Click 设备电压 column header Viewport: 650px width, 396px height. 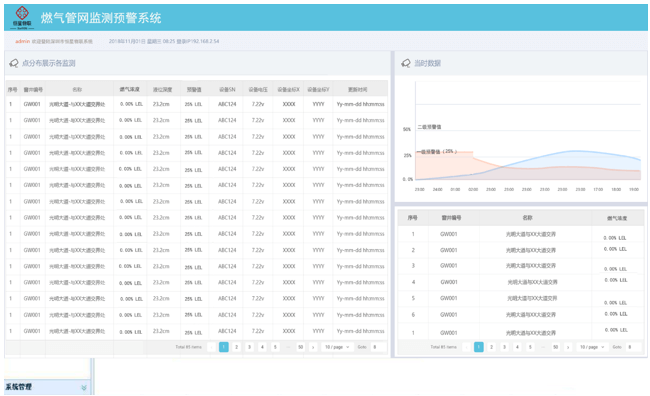[258, 90]
